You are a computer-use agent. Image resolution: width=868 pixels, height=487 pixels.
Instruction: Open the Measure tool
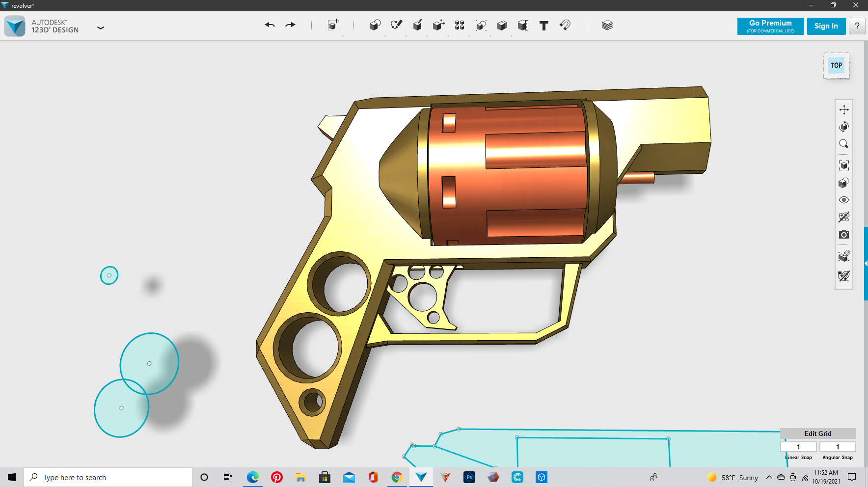click(523, 26)
